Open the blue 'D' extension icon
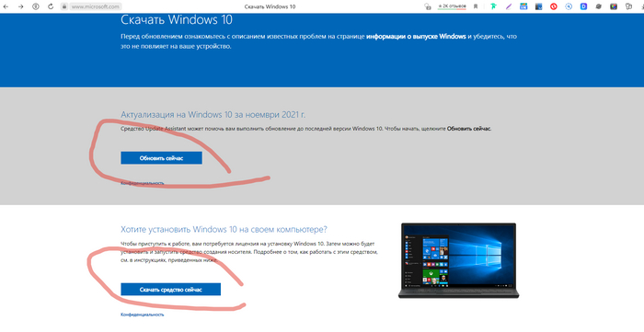 pyautogui.click(x=583, y=6)
